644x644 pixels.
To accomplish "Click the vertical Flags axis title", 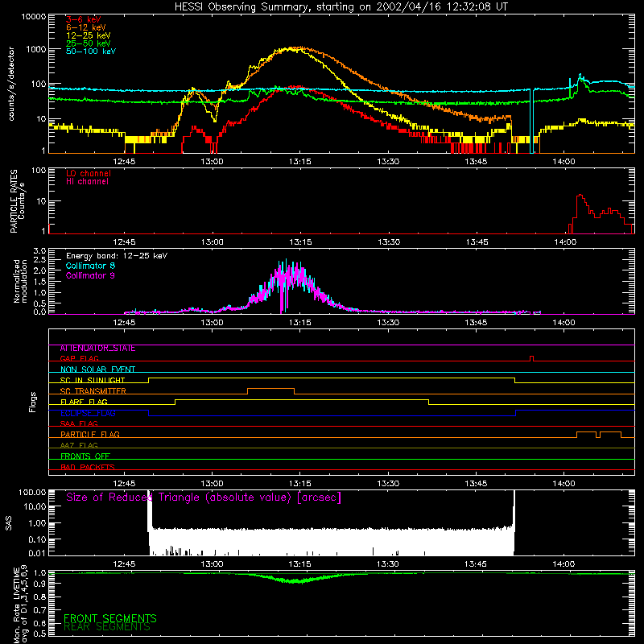I will pos(33,402).
